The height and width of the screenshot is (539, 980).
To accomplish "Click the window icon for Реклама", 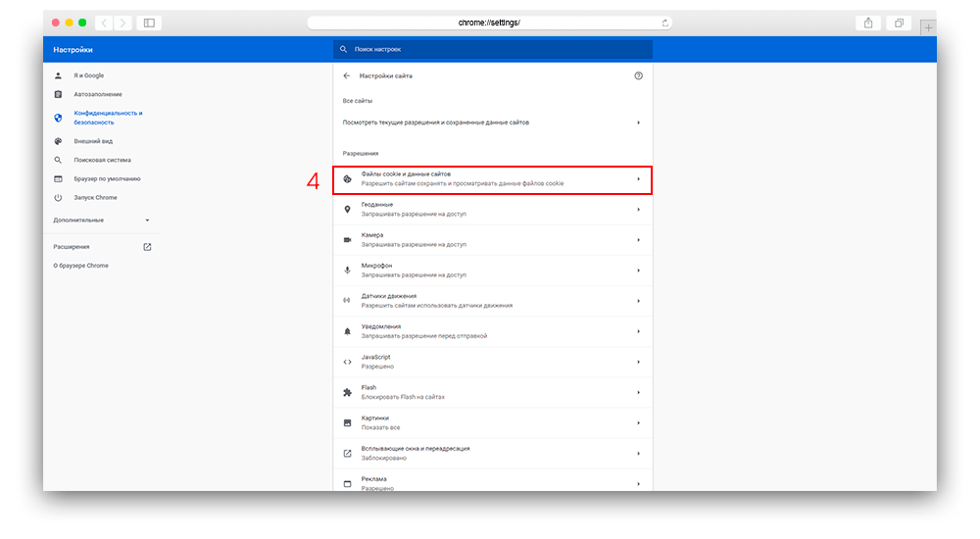I will click(348, 484).
